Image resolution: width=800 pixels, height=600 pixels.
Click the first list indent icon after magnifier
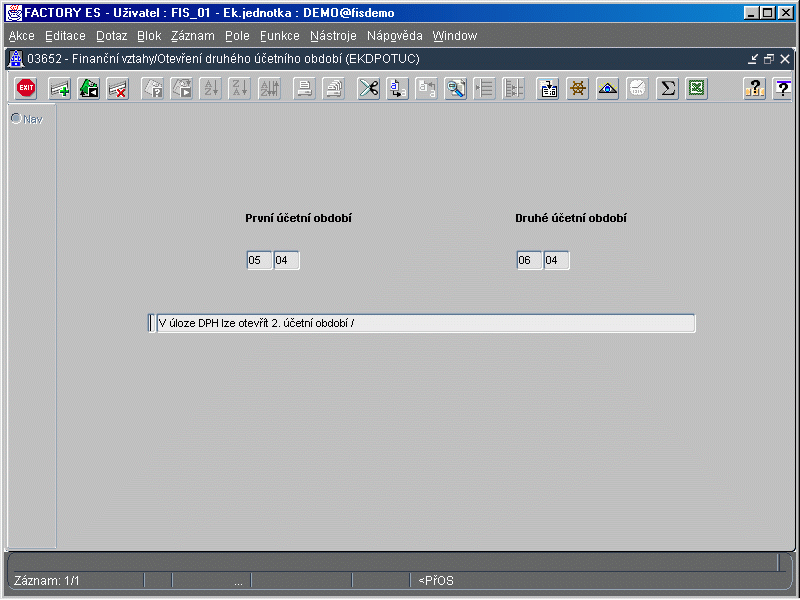click(484, 88)
